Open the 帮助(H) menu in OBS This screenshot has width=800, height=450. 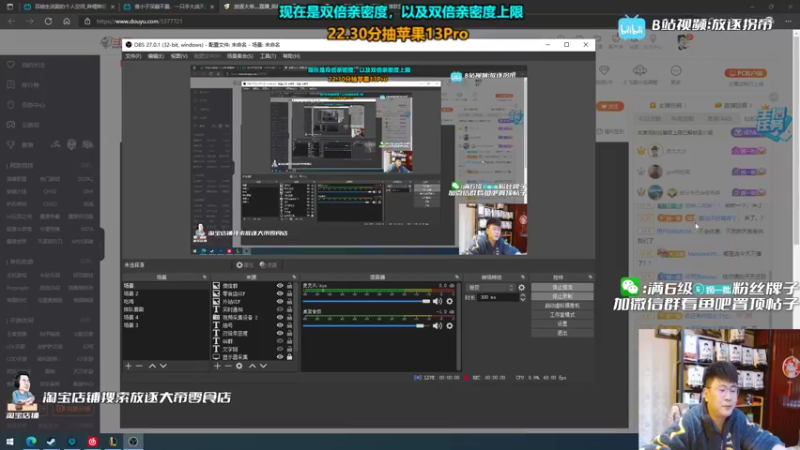coord(291,56)
